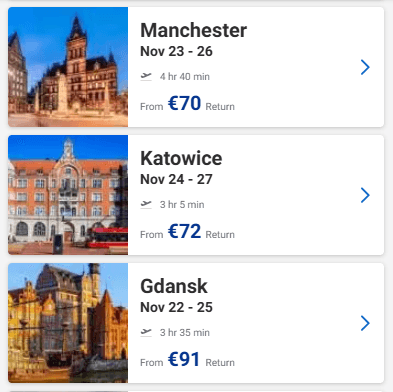The width and height of the screenshot is (393, 392).
Task: Choose the €91 return fare
Action: [184, 359]
